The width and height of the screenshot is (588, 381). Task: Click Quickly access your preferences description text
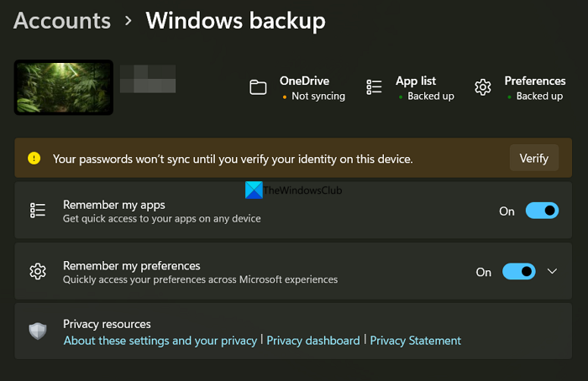pyautogui.click(x=200, y=279)
